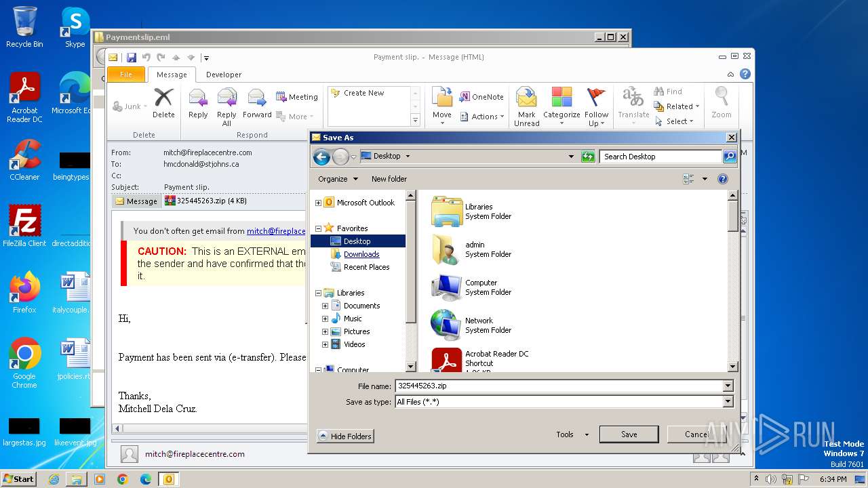
Task: Collapse the Libraries tree node
Action: [x=318, y=293]
